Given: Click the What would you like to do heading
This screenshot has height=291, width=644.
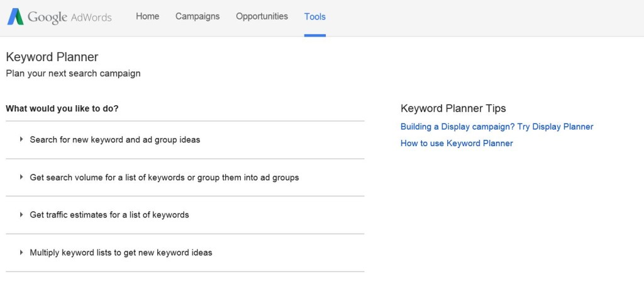Looking at the screenshot, I should [x=62, y=109].
